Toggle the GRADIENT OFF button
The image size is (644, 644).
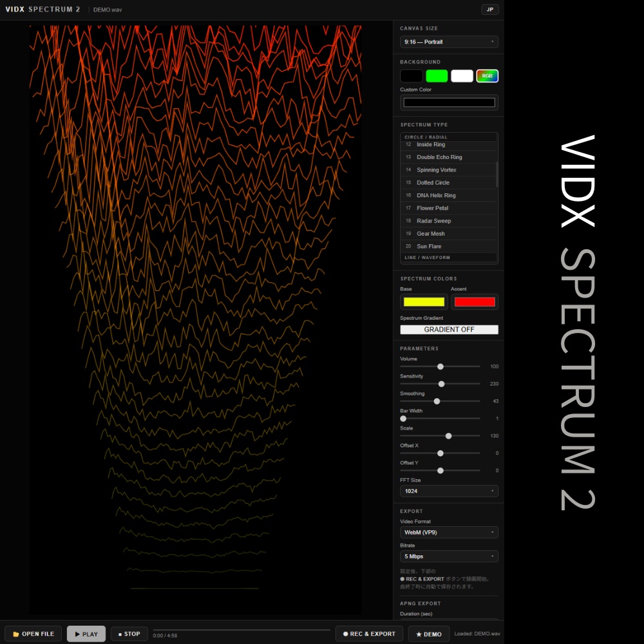(x=449, y=329)
